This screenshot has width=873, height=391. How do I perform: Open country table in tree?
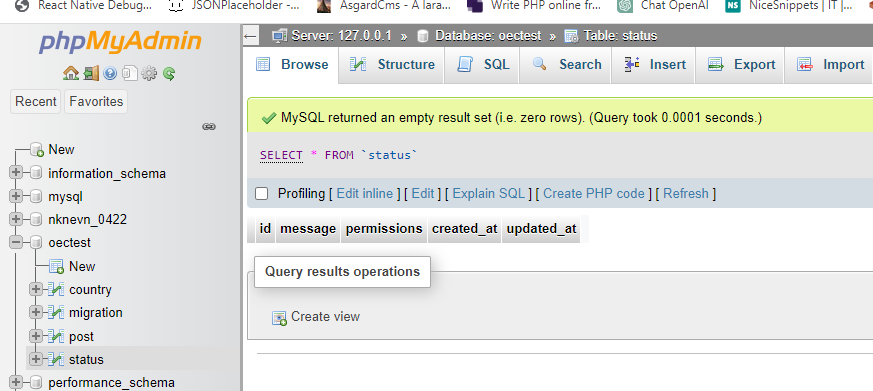pyautogui.click(x=90, y=290)
